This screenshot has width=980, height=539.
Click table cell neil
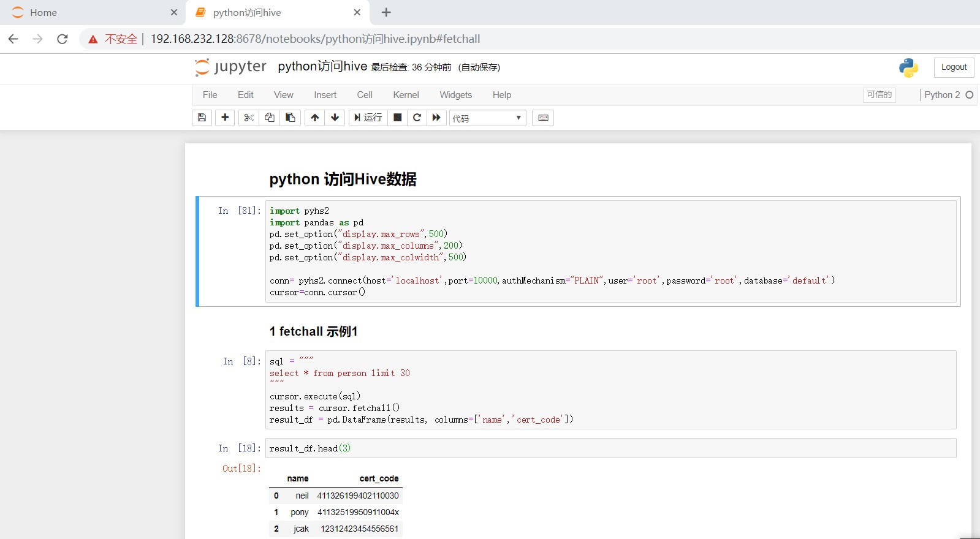click(x=302, y=496)
